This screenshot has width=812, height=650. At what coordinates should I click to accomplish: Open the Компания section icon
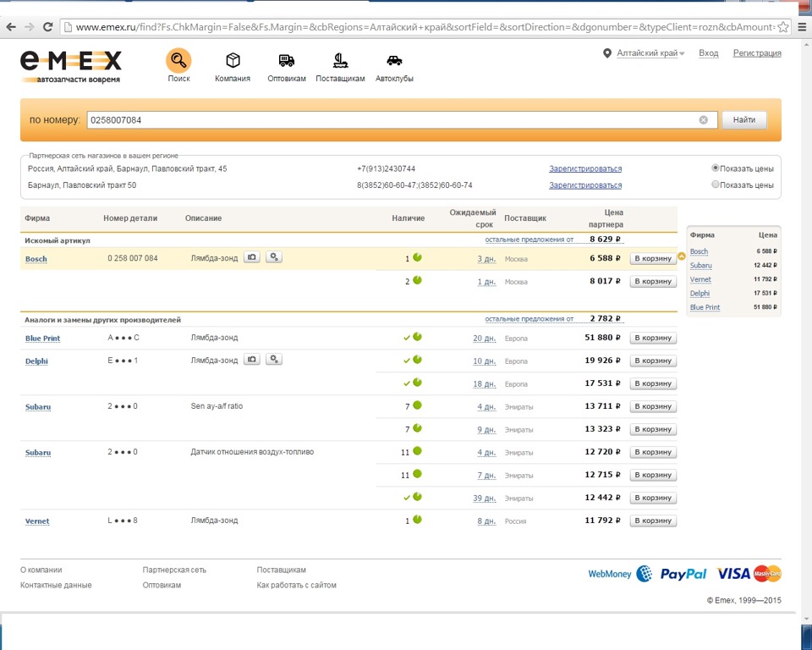[233, 61]
